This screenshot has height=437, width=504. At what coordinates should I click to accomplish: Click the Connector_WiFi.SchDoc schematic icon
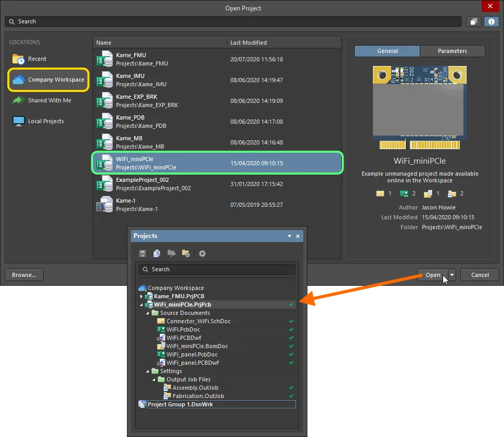click(x=161, y=321)
